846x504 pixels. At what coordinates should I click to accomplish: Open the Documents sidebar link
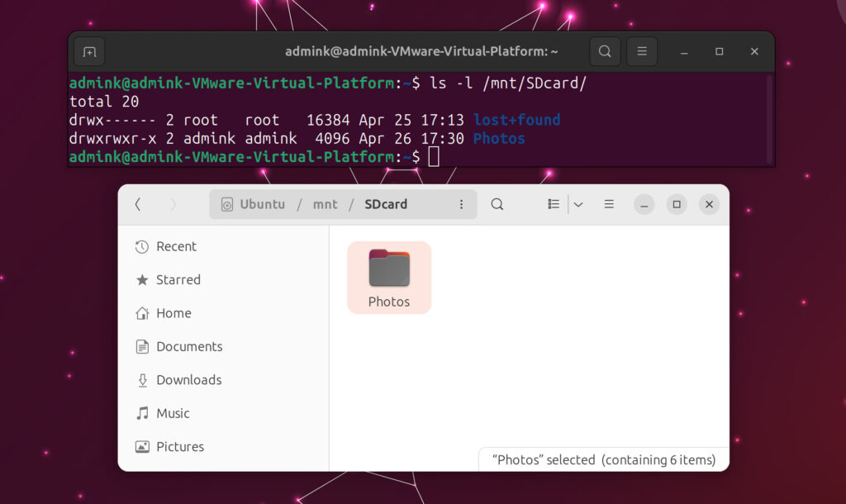tap(189, 346)
